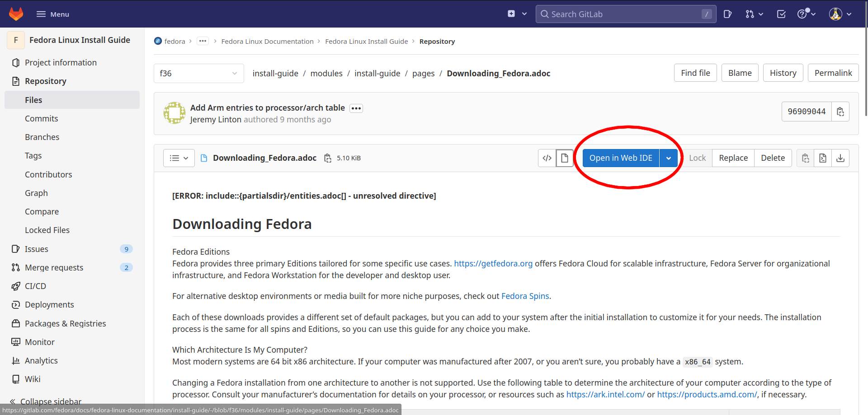Open the merge requests icon in top bar
The image size is (868, 415).
coord(754,14)
